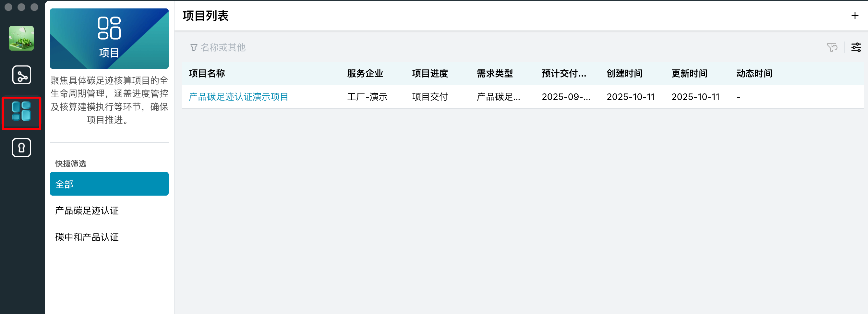Filter by 碳中和产品认证

click(87, 237)
